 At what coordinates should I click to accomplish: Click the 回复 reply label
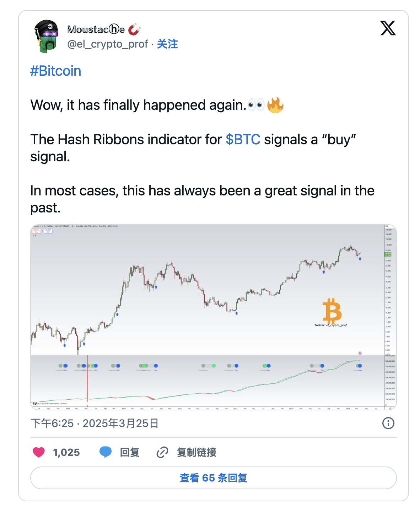[x=130, y=452]
